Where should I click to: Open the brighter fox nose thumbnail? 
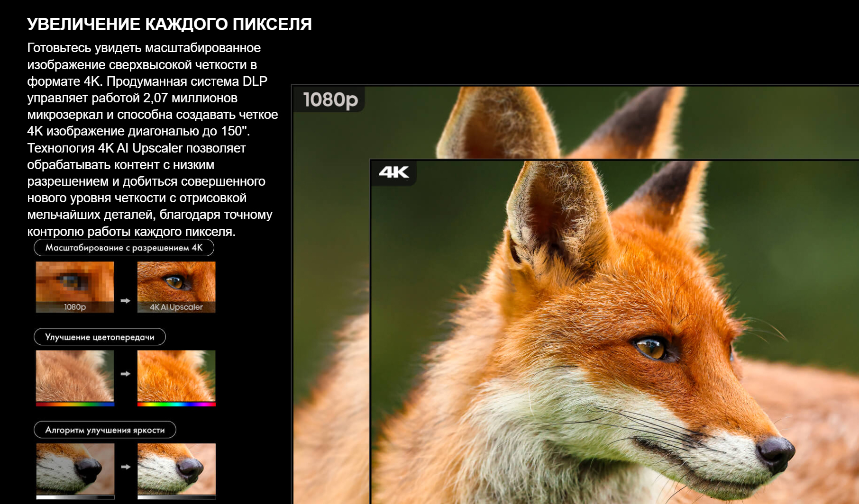176,468
